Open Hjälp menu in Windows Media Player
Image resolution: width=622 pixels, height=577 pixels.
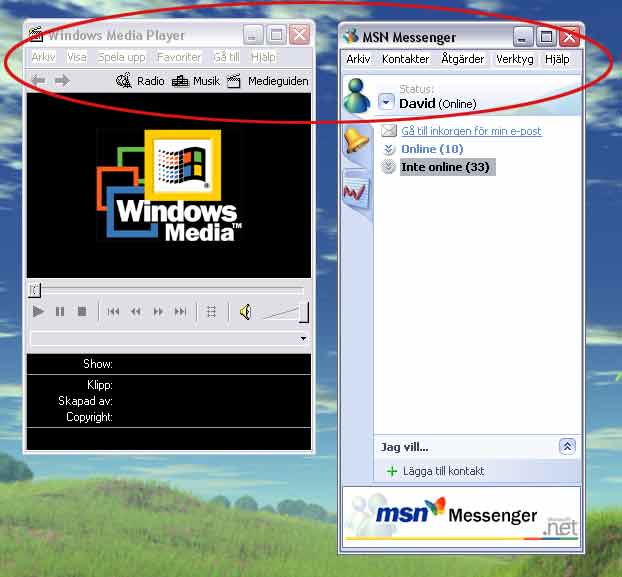pos(263,57)
